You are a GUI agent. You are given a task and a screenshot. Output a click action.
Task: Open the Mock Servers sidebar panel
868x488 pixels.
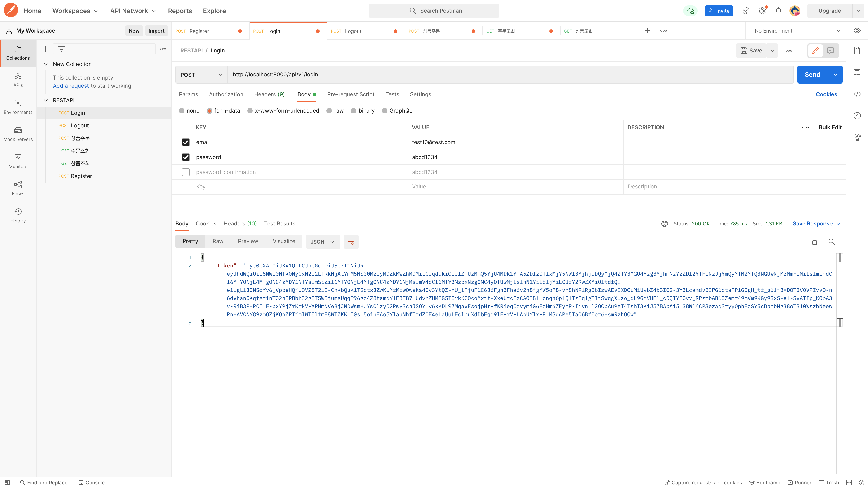coord(18,134)
